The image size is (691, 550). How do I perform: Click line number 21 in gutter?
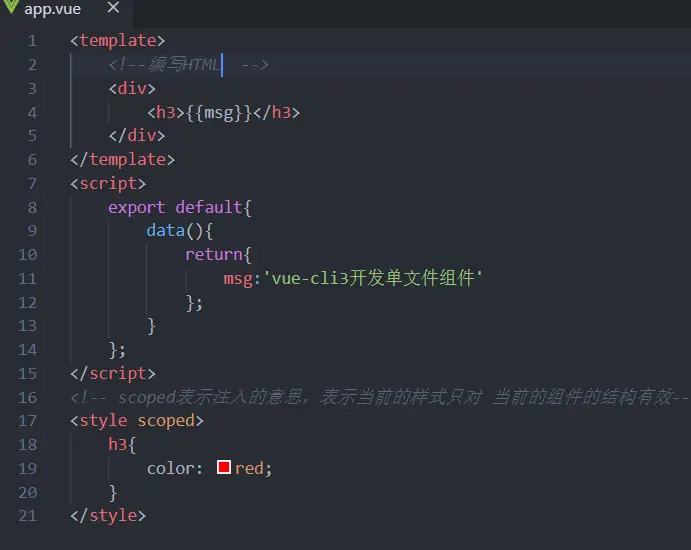coord(27,516)
